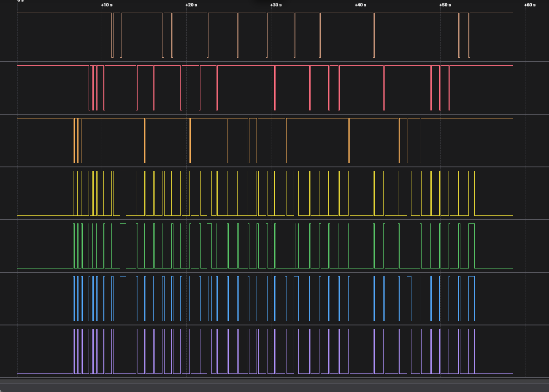Click the divider between blue and purple channels

click(x=274, y=325)
